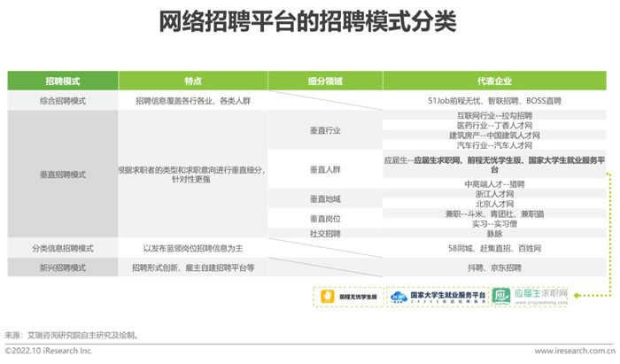Select the 垂直人群 cell
The image size is (620, 364).
pyautogui.click(x=325, y=169)
